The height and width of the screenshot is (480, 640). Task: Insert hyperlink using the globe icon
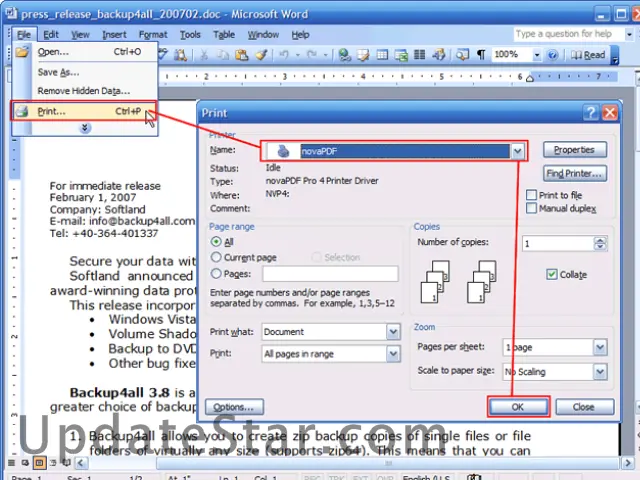344,55
